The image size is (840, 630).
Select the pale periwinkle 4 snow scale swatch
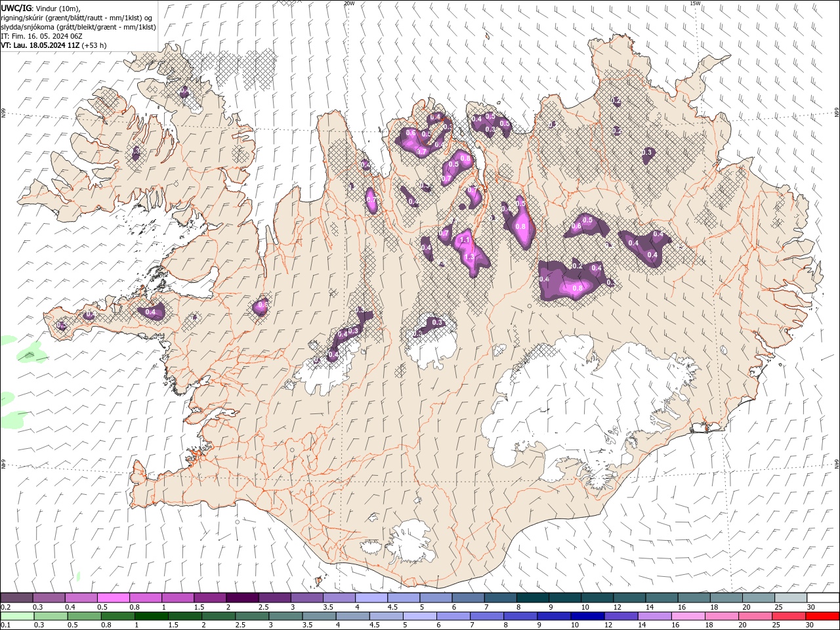tap(371, 597)
